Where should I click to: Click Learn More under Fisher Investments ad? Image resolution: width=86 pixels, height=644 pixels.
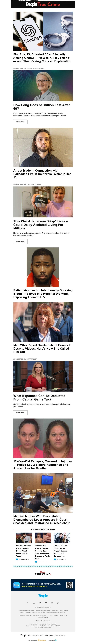pos(20,122)
